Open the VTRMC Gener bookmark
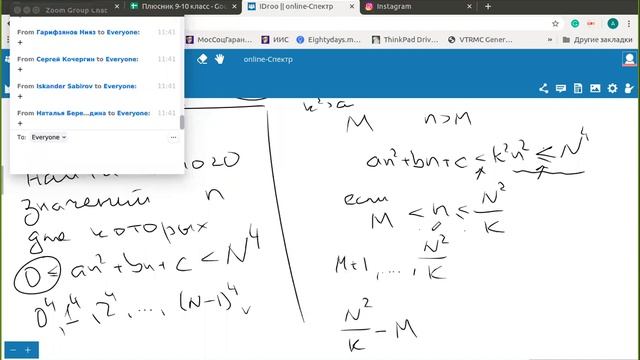Image resolution: width=640 pixels, height=360 pixels. pos(480,40)
